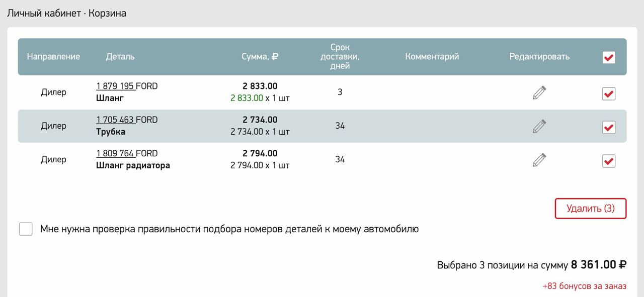
Task: Click the Комментарий column header
Action: click(432, 57)
